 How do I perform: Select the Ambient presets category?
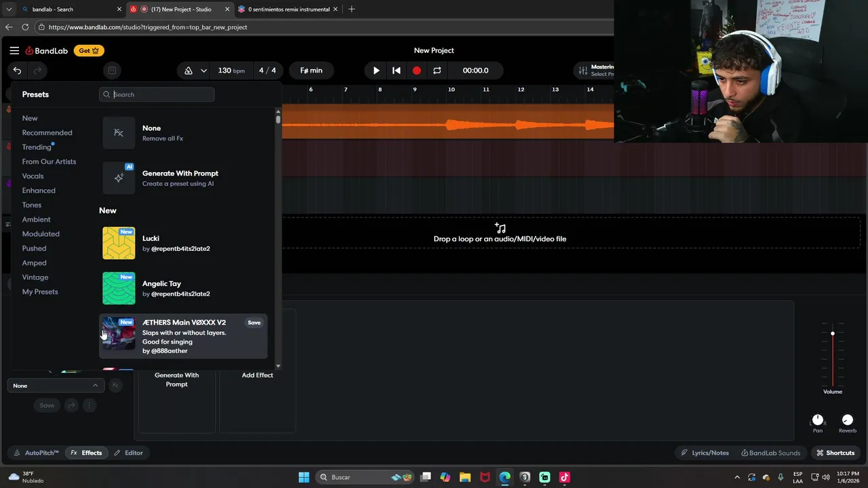tap(36, 220)
